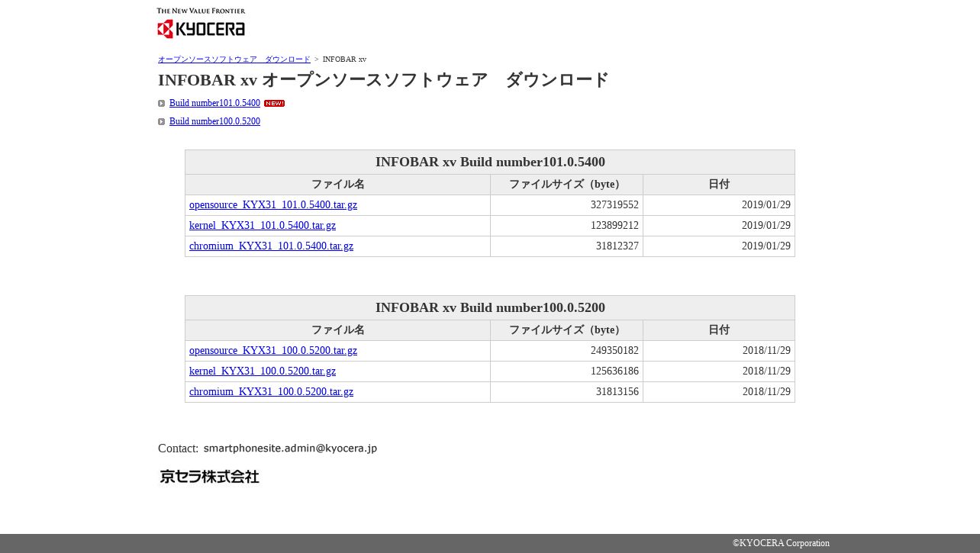Open the オープンソースソフトウェア ダウンロード breadcrumb link
Screen dimensions: 980x553
(234, 59)
